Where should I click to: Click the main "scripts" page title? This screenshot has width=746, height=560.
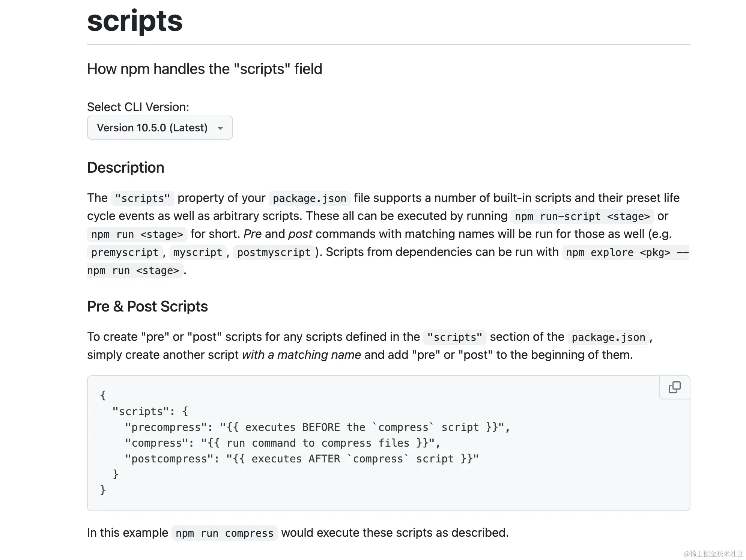(x=135, y=21)
